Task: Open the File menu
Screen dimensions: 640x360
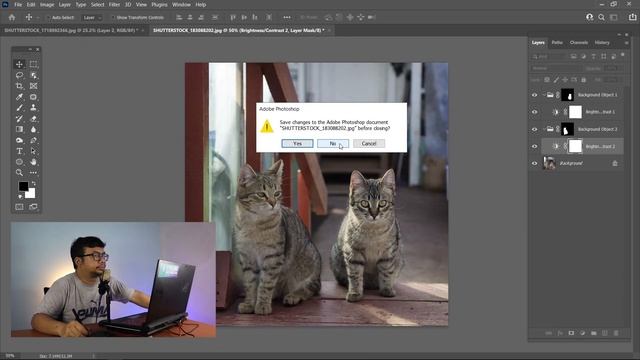Action: point(18,4)
